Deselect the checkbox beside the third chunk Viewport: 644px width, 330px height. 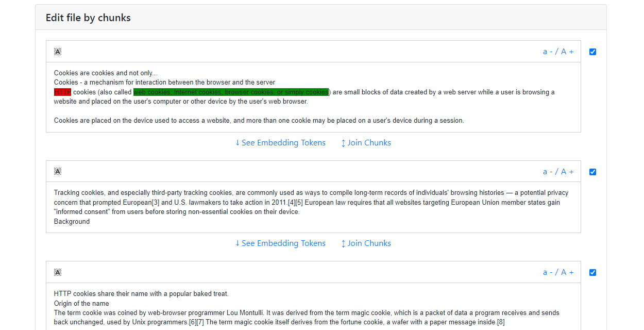coord(592,272)
